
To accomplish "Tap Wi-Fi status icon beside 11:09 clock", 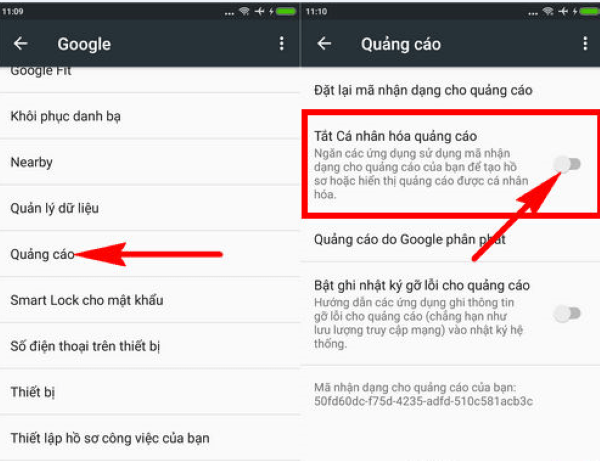I will [x=243, y=11].
